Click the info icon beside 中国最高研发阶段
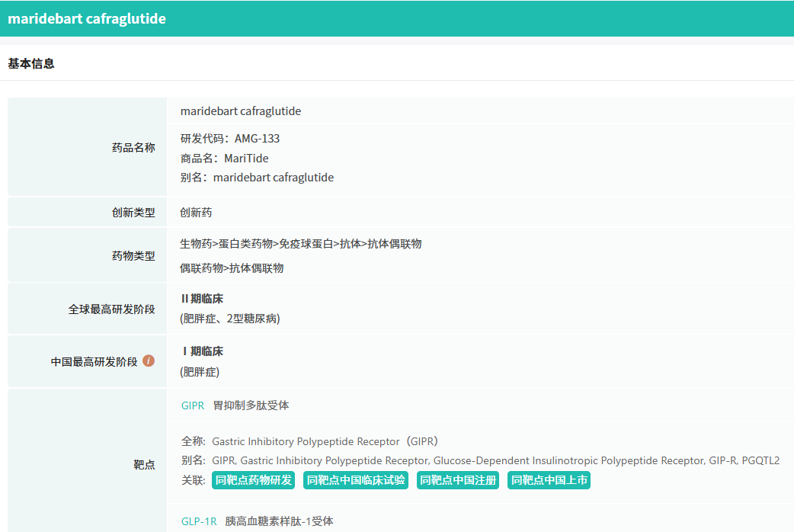 tap(149, 361)
